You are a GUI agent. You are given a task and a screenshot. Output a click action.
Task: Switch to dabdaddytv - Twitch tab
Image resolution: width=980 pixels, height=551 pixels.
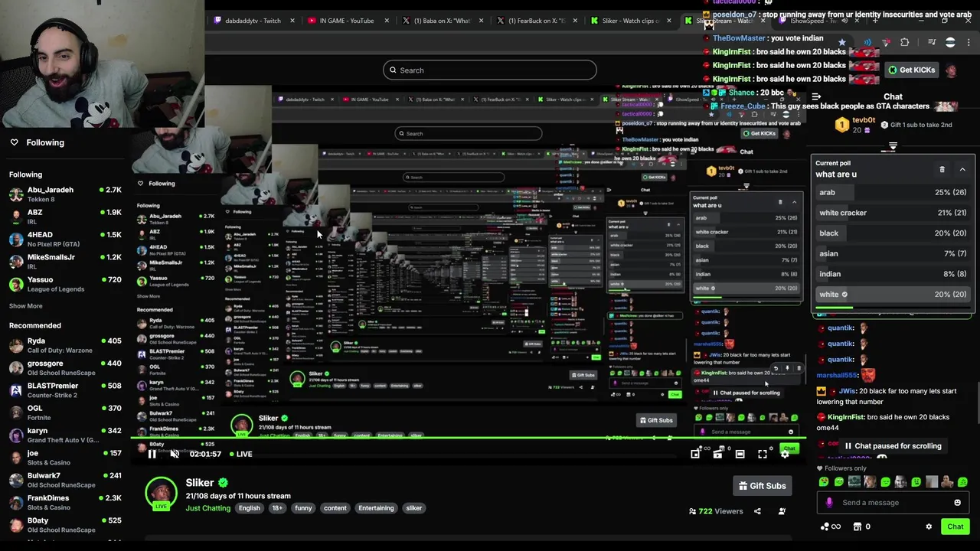coord(253,21)
